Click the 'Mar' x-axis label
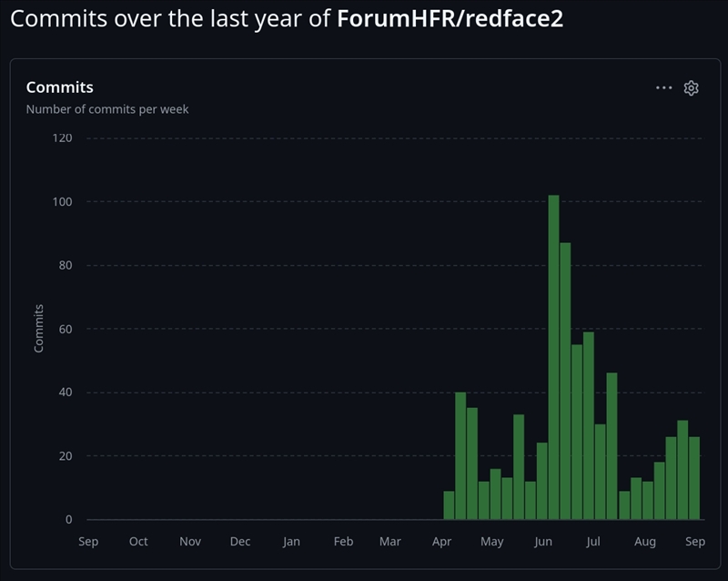Image resolution: width=728 pixels, height=581 pixels. 390,542
